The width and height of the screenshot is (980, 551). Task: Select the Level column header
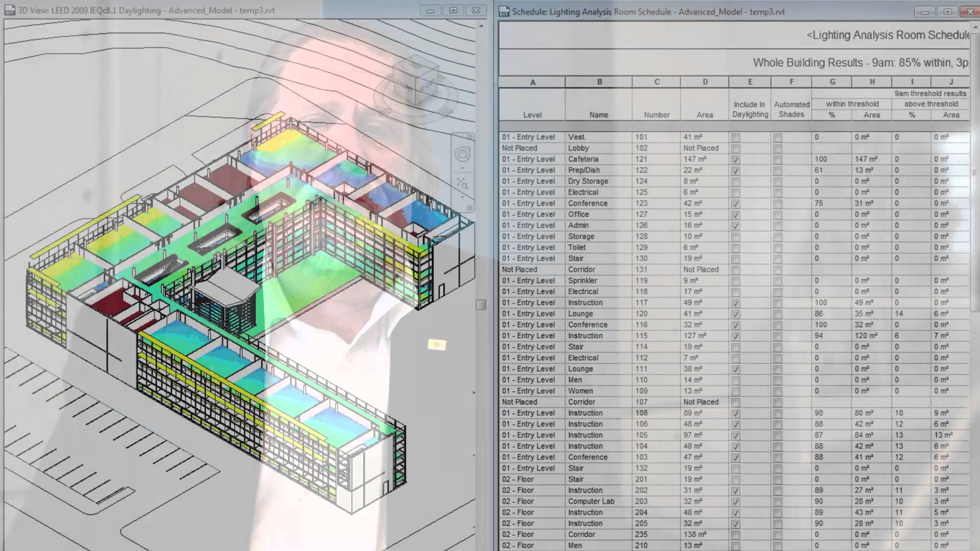[x=532, y=115]
